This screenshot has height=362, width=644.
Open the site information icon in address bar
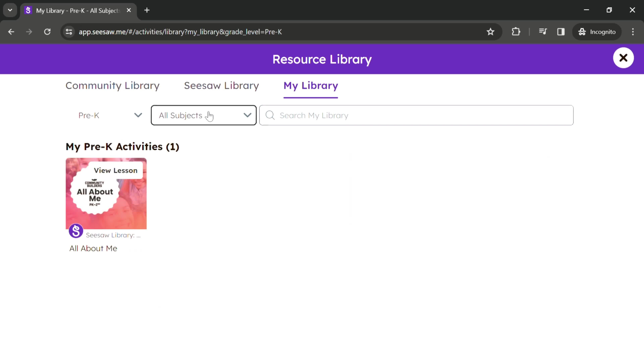pos(69,32)
